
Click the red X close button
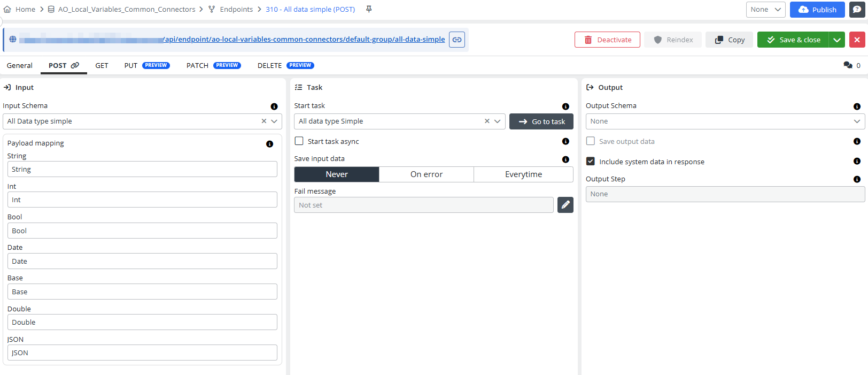point(857,40)
